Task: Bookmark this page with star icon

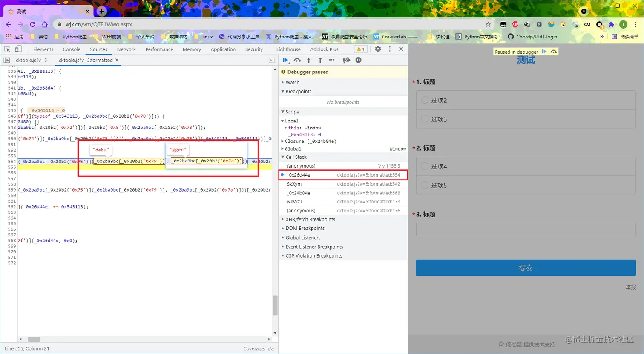Action: pos(488,24)
